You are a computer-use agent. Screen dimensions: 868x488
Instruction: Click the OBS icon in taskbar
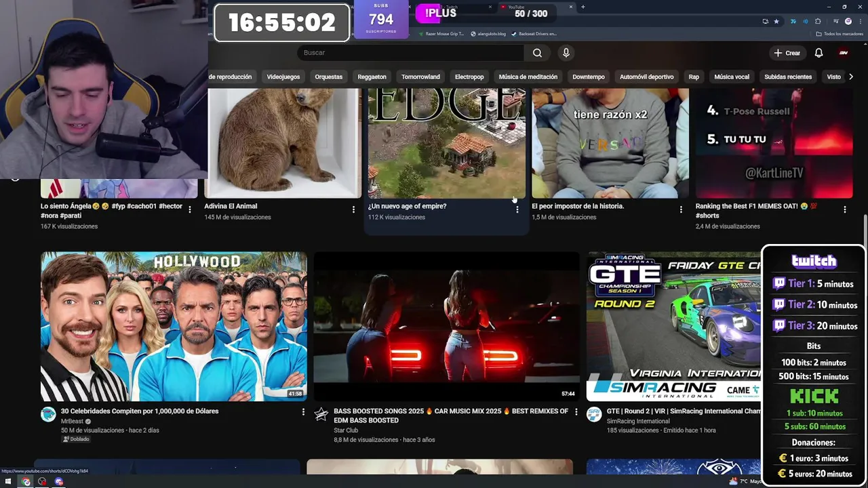point(42,482)
